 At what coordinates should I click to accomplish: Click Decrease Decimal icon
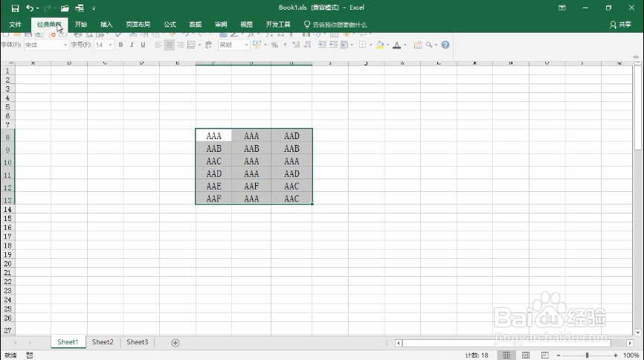pos(307,45)
